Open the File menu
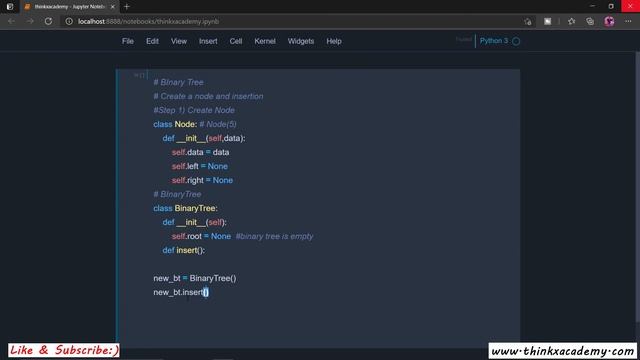640x360 pixels. click(x=128, y=41)
